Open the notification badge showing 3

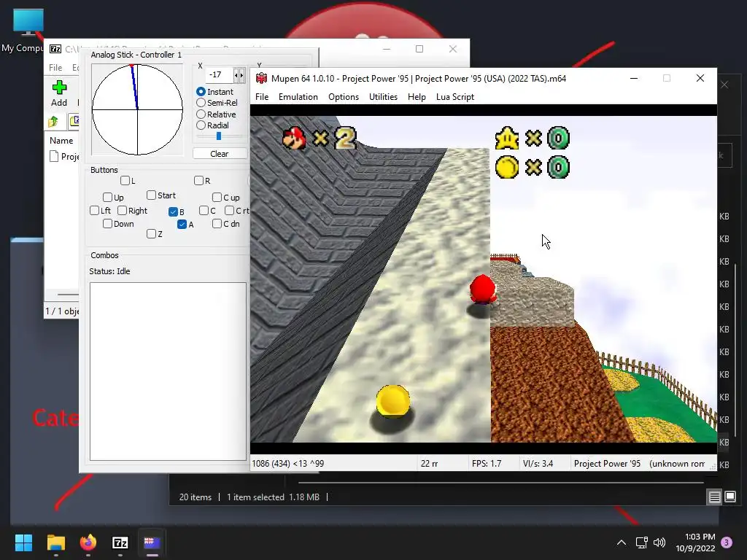[727, 542]
